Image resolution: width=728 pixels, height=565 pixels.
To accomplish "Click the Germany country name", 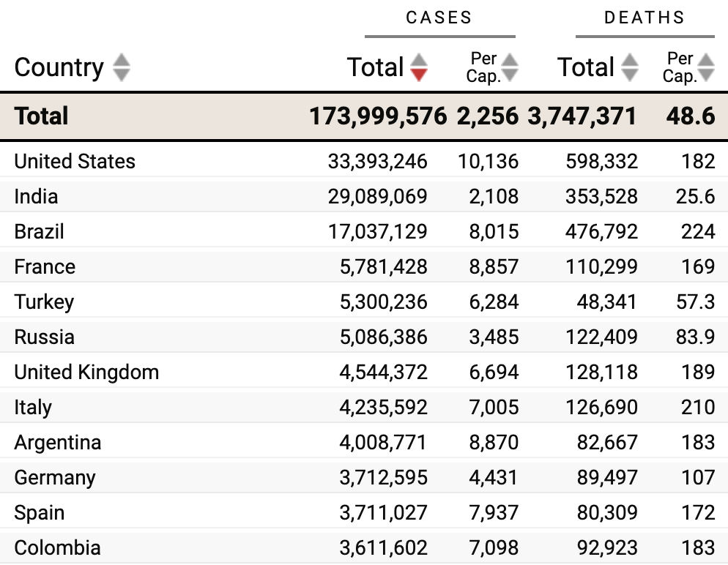I will (x=55, y=477).
